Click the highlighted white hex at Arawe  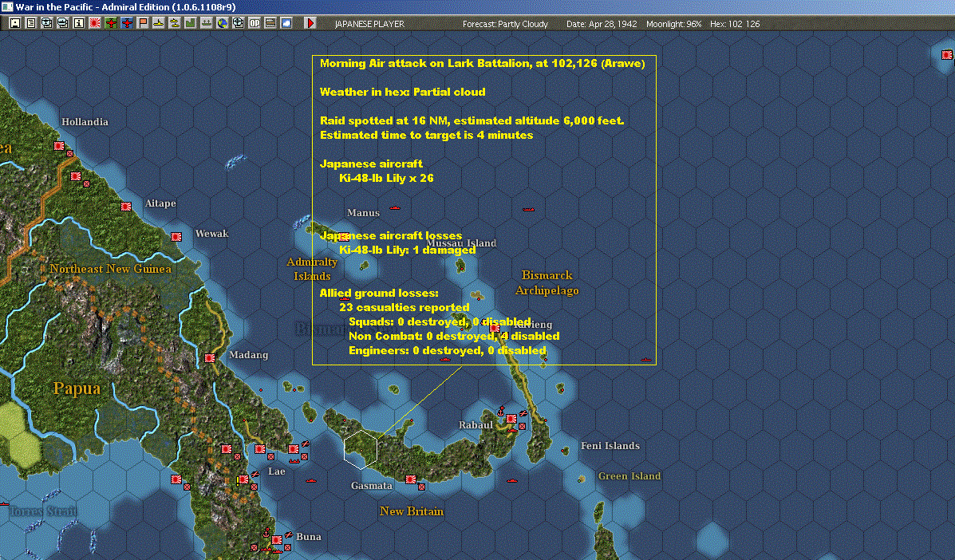tap(361, 450)
